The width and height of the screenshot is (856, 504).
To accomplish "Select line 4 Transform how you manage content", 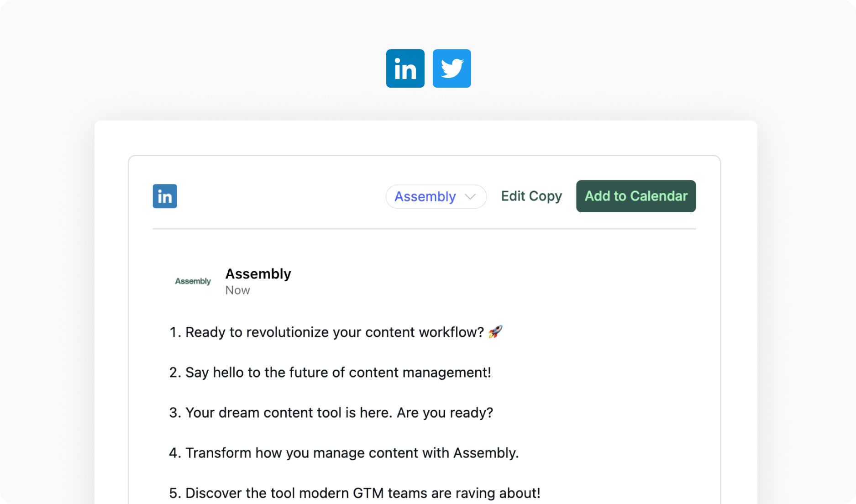I will point(344,453).
